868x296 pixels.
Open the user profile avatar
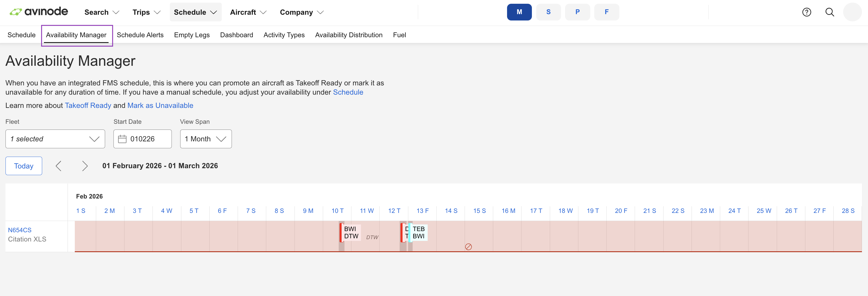(x=853, y=12)
